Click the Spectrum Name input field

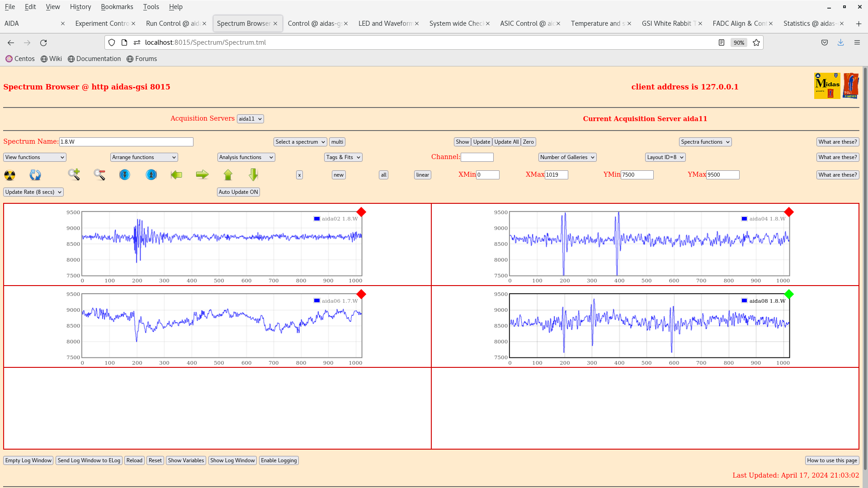[x=126, y=142]
